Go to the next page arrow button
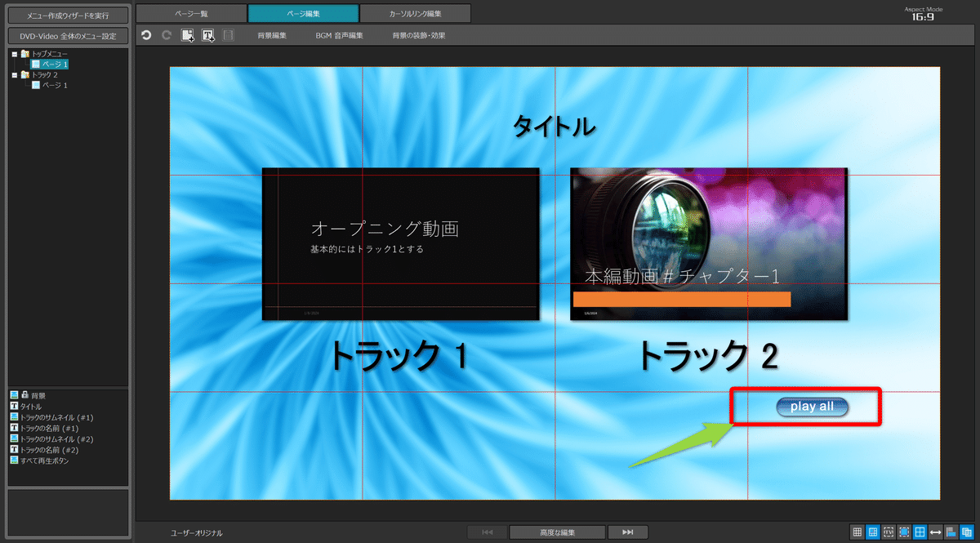The height and width of the screenshot is (543, 980). coord(628,532)
